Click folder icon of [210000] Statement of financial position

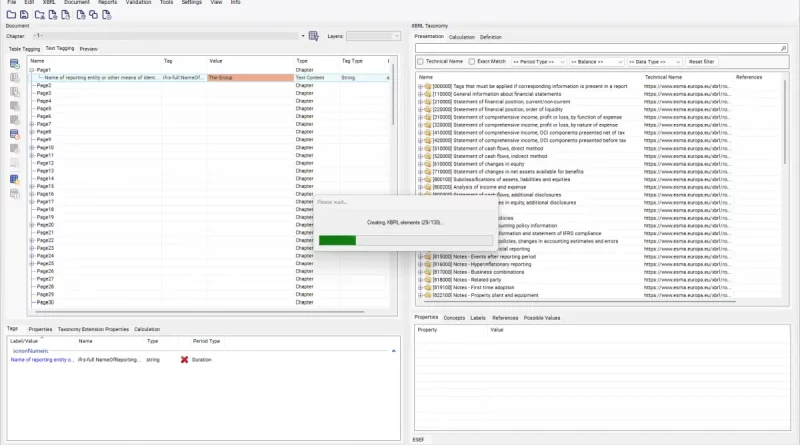click(428, 102)
